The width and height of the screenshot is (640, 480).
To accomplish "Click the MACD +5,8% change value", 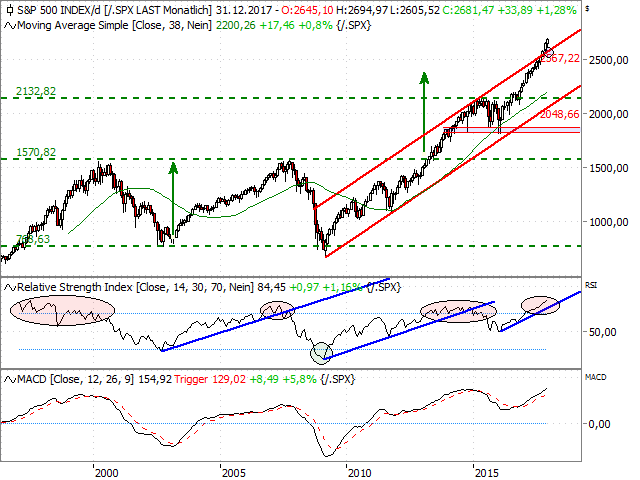I will coord(299,380).
